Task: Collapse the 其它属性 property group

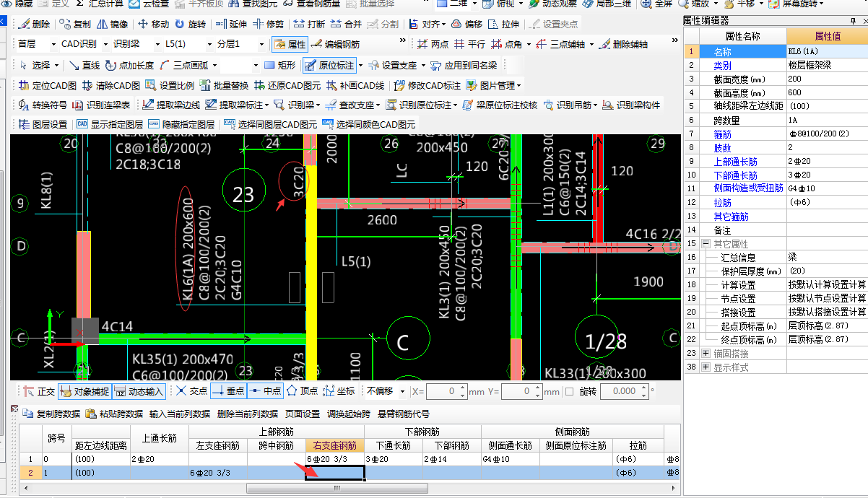Action: pos(704,244)
